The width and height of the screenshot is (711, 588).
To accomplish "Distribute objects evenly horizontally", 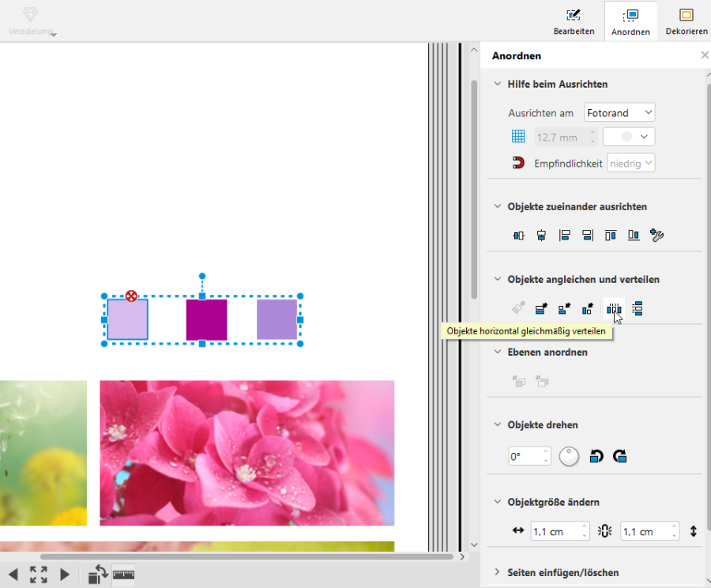I will pyautogui.click(x=614, y=309).
